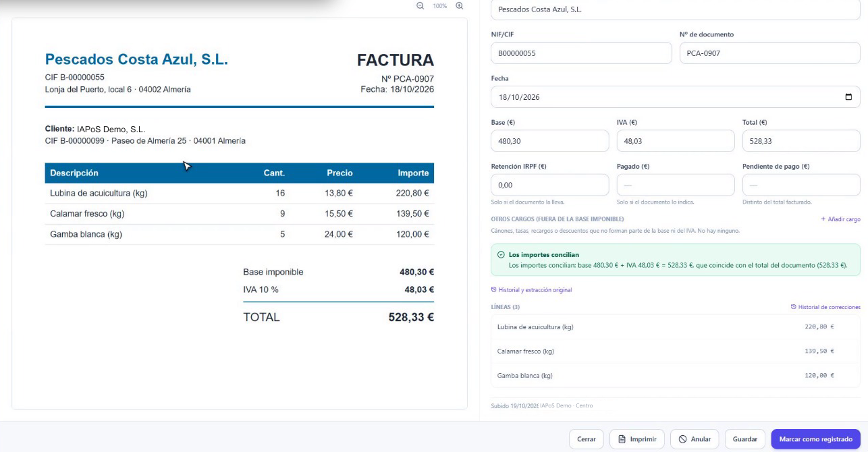Click the Descripción column header in invoice
The width and height of the screenshot is (868, 452).
[74, 173]
